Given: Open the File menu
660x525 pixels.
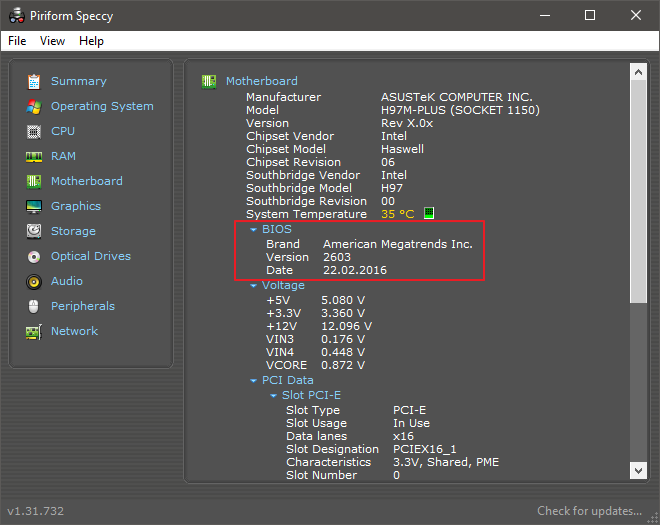Looking at the screenshot, I should pyautogui.click(x=17, y=41).
